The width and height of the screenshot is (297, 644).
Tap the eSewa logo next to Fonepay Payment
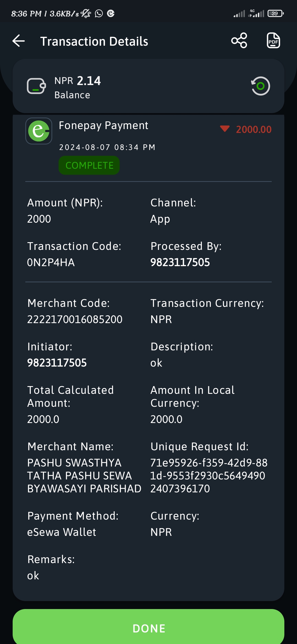39,131
